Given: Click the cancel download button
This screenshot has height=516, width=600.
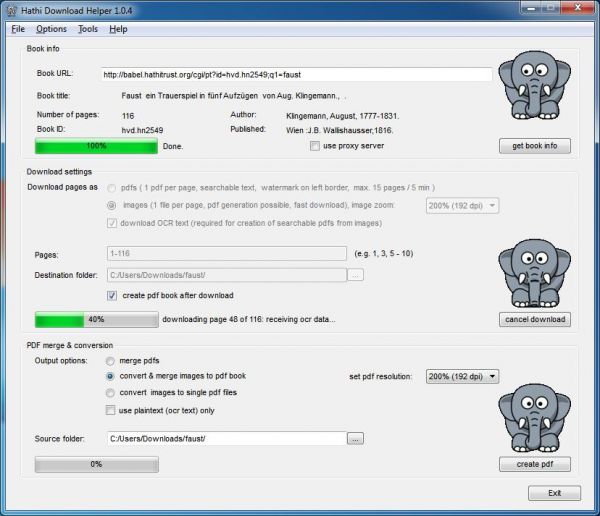Looking at the screenshot, I should (x=534, y=320).
